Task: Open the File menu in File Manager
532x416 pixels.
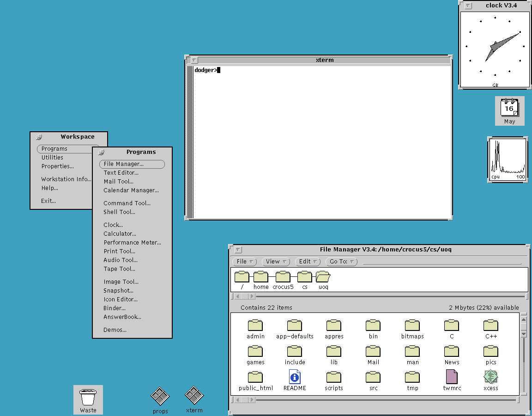Action: click(x=244, y=261)
